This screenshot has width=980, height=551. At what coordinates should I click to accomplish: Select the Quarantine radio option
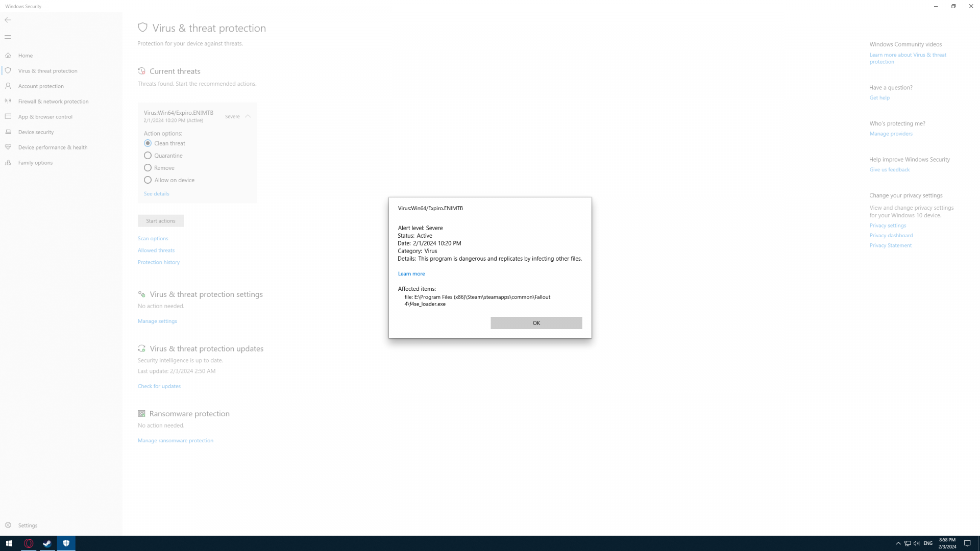[148, 156]
